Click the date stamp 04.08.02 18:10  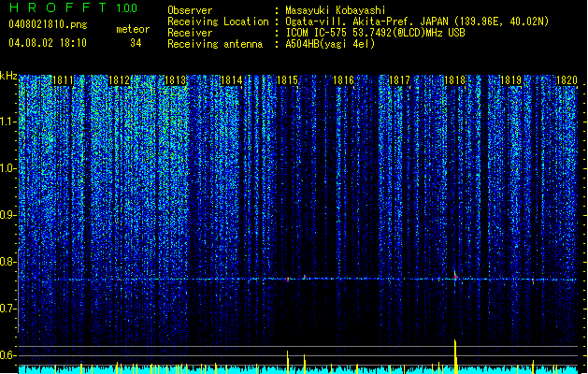(48, 43)
